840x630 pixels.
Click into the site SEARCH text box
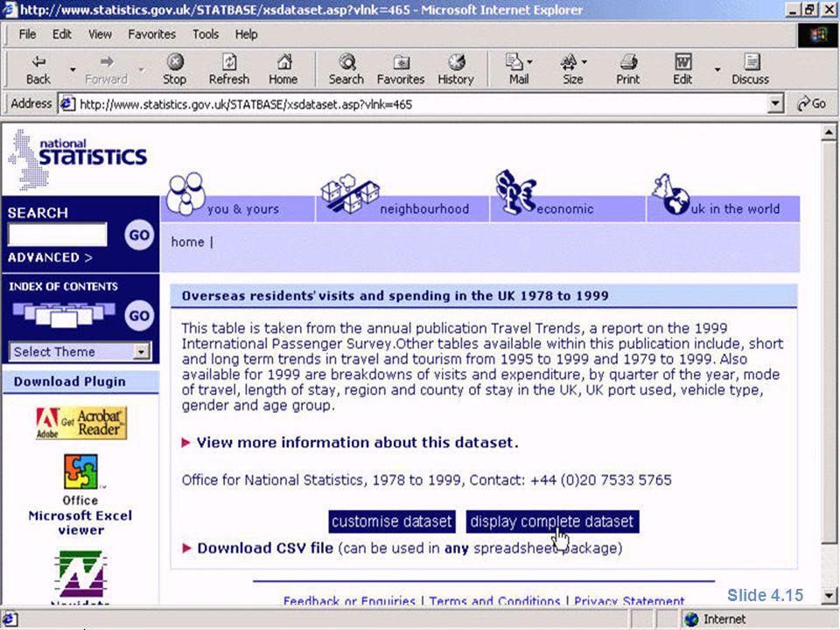click(58, 234)
